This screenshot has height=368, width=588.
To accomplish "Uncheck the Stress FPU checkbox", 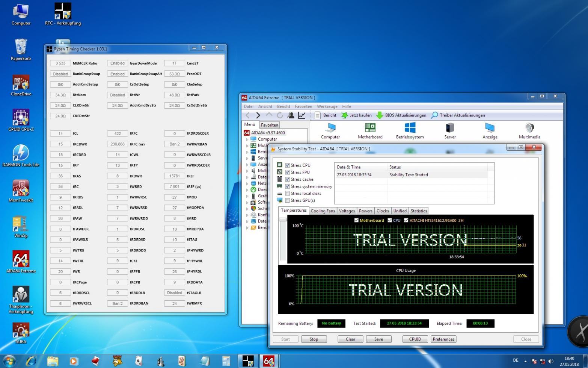I will click(x=288, y=172).
